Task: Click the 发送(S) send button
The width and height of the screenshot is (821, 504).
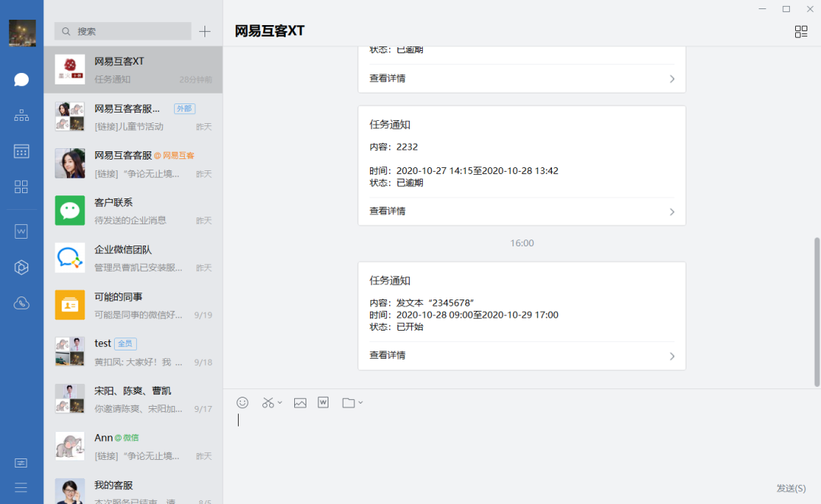Action: (791, 488)
